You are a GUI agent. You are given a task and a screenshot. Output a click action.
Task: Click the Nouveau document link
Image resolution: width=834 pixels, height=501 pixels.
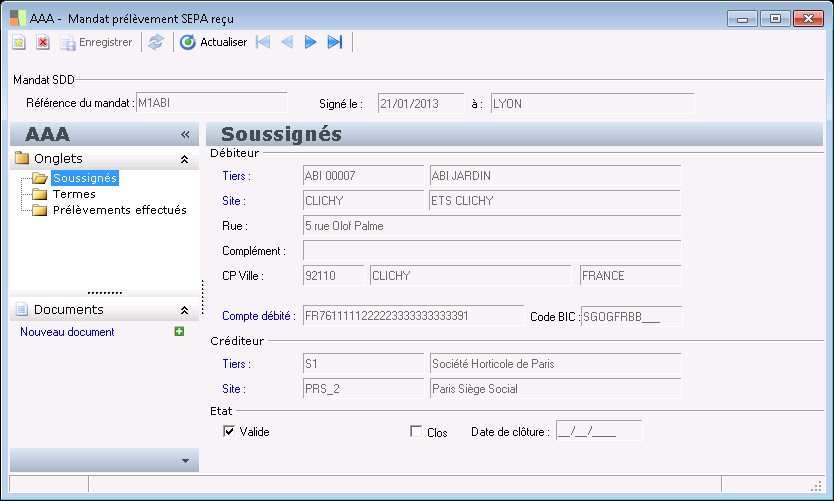[67, 332]
